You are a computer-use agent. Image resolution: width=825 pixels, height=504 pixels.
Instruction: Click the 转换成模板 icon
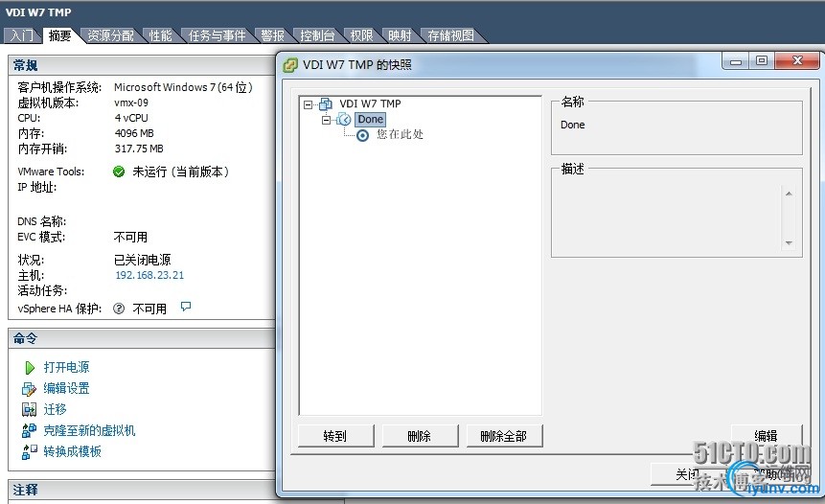coord(29,452)
